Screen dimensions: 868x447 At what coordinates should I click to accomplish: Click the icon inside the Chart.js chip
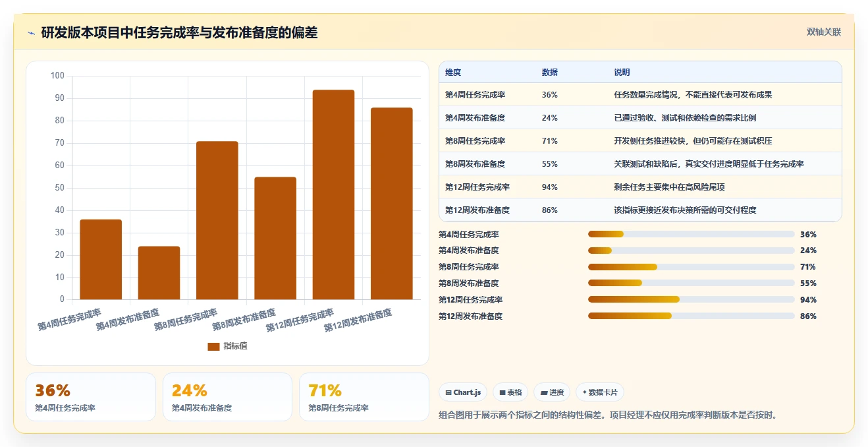(448, 392)
